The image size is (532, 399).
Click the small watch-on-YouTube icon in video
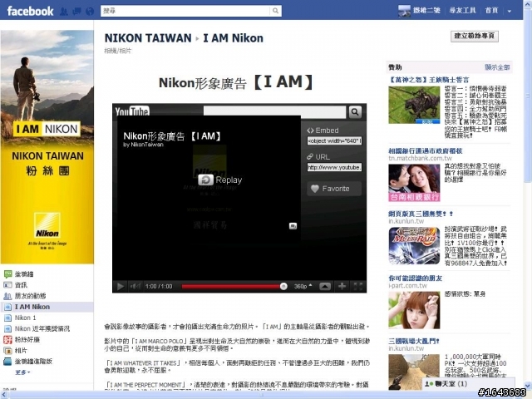click(293, 226)
